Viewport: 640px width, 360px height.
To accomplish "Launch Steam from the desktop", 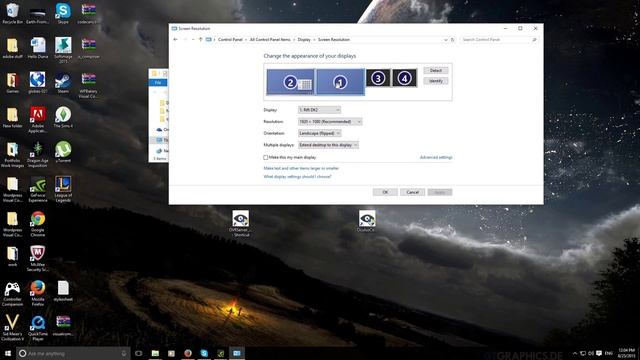I will click(x=63, y=82).
